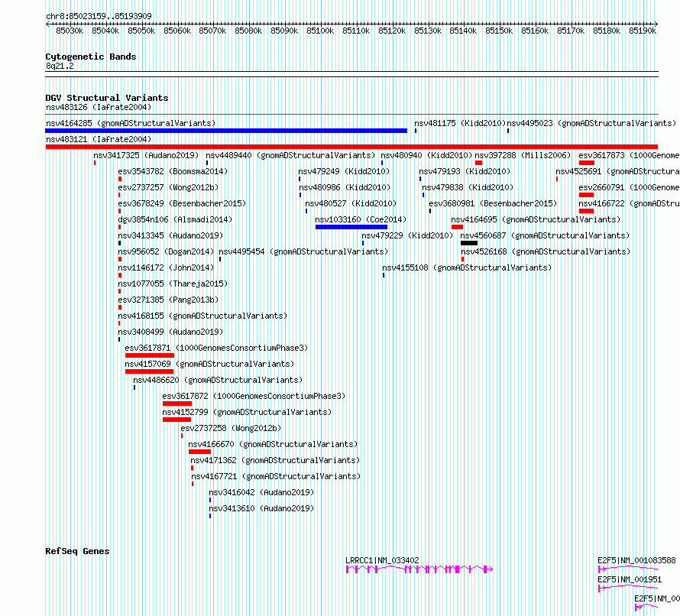Open esv3543782 (Boomsma2014) variant
This screenshot has height=616, width=680.
pyautogui.click(x=173, y=171)
